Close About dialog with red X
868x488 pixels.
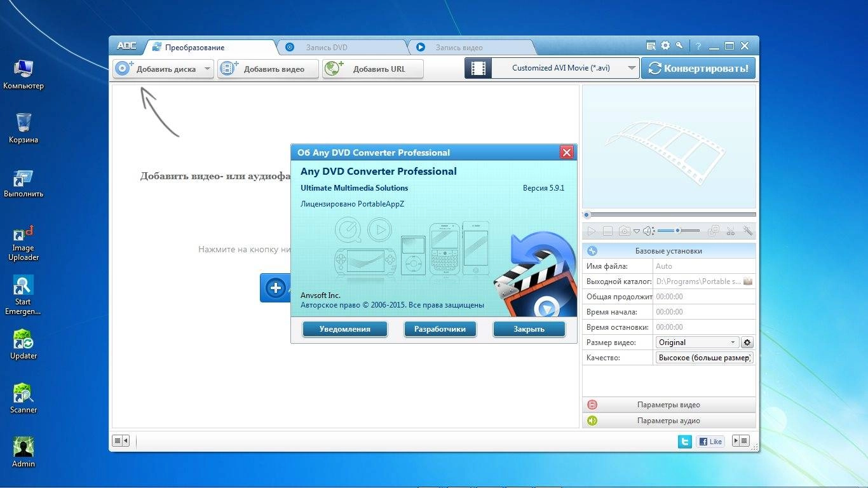567,152
